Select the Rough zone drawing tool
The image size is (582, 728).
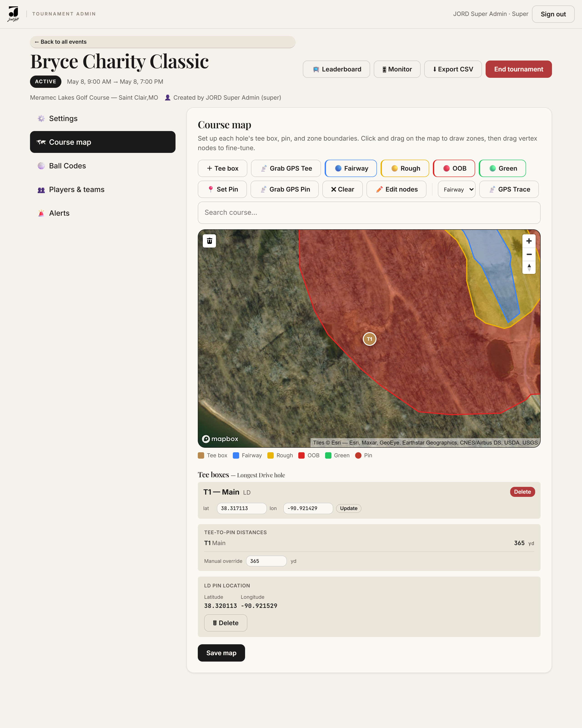tap(404, 168)
